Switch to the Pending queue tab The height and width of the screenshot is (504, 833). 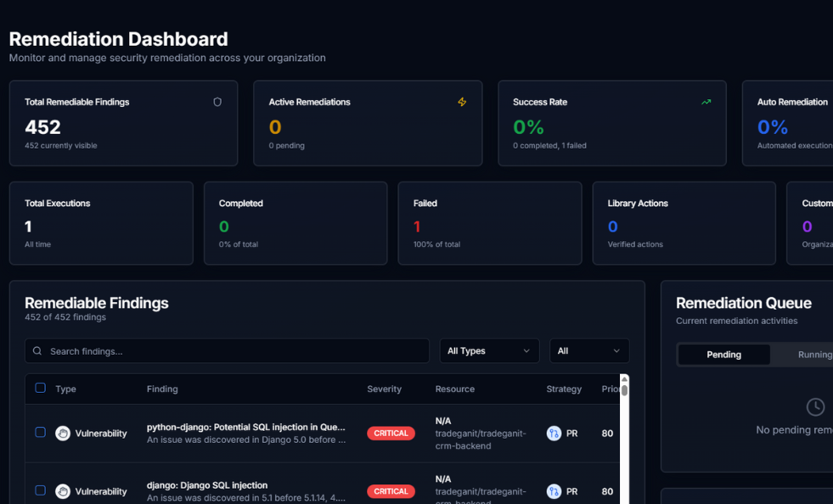[x=724, y=355]
